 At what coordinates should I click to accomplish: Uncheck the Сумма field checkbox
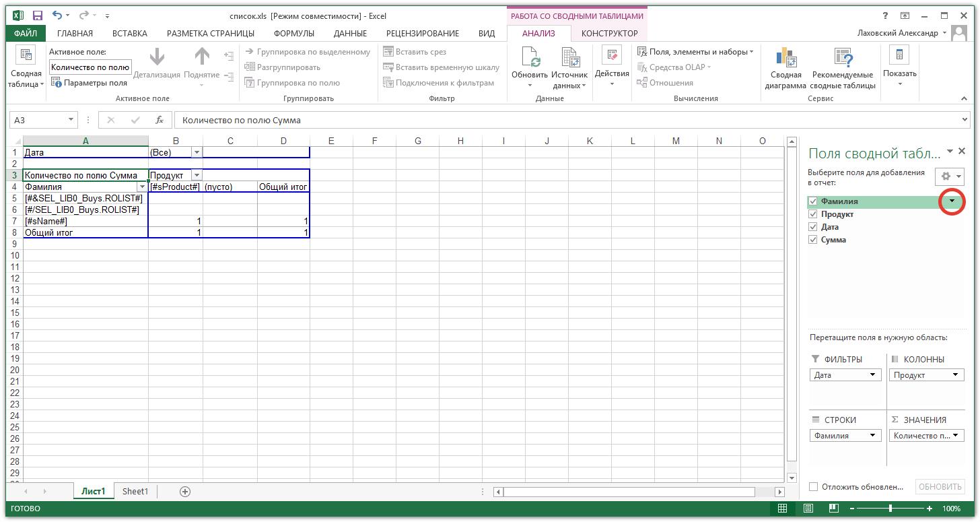click(813, 240)
